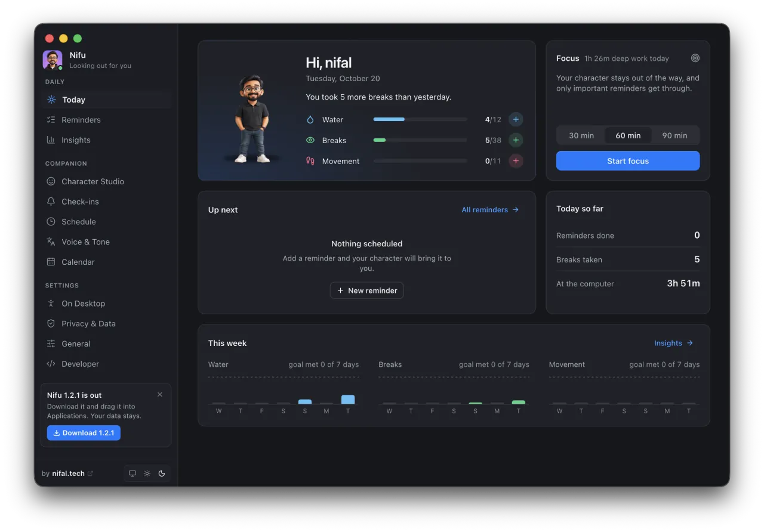
Task: Log movement with the red plus button
Action: point(516,161)
